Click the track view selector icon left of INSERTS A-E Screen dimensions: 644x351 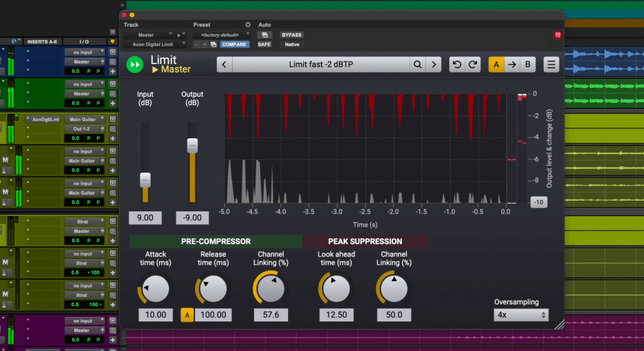[16, 41]
